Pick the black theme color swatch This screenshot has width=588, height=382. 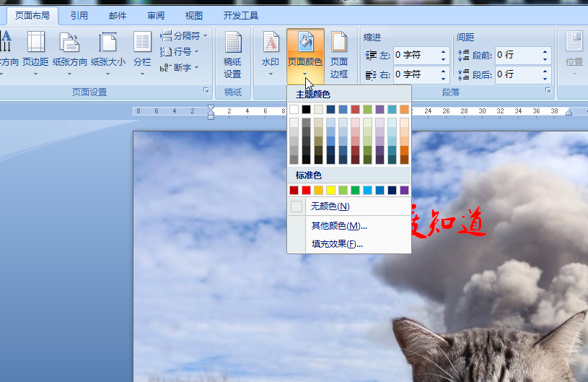(307, 109)
